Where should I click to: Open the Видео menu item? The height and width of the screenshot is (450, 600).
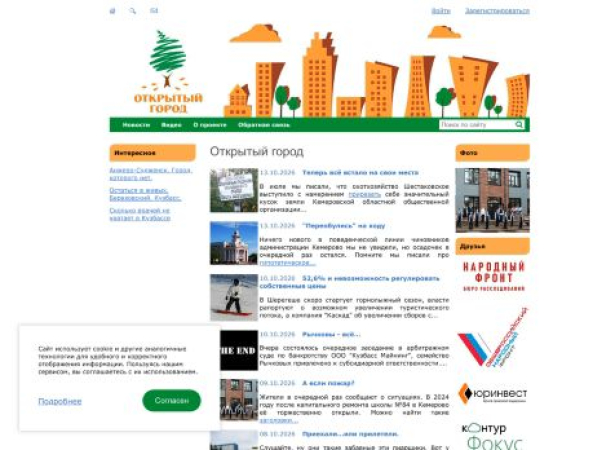[171, 125]
